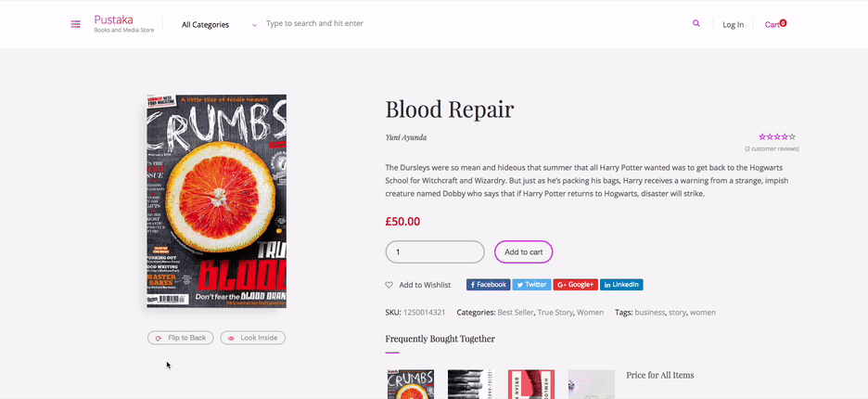The image size is (868, 399).
Task: Click Look Inside preview button
Action: click(253, 338)
